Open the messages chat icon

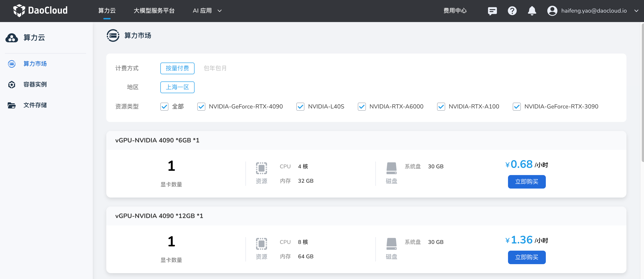(492, 11)
